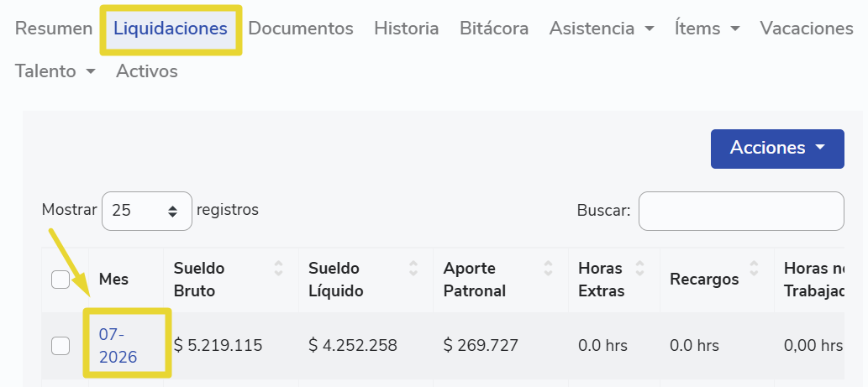Sort by Sueldo Líquido column arrows
The image size is (868, 387).
[x=413, y=268]
